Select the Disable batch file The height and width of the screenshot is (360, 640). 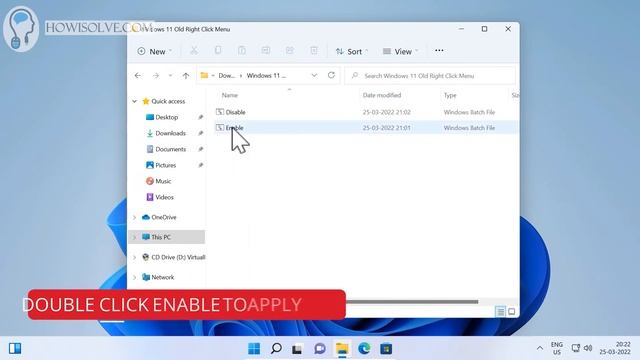236,112
